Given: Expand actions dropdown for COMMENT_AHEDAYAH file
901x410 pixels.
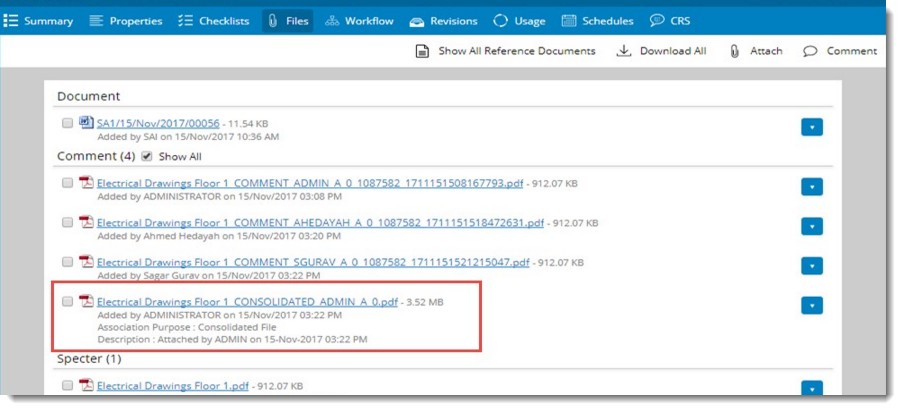Looking at the screenshot, I should coord(811,227).
